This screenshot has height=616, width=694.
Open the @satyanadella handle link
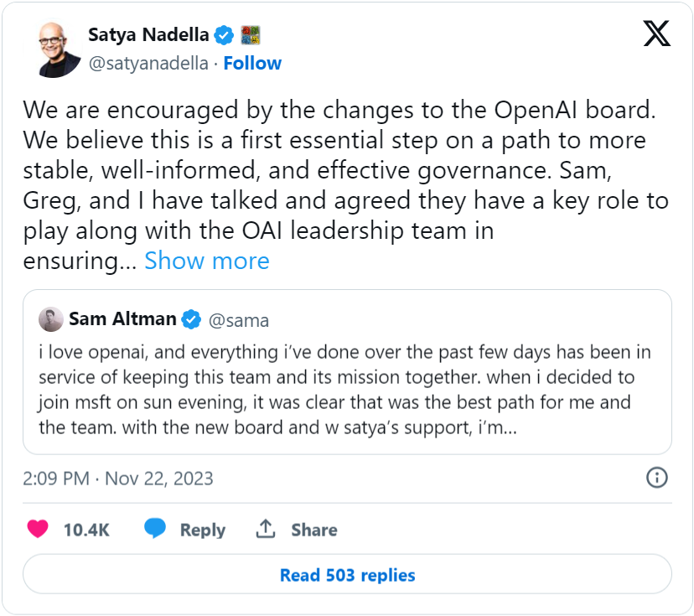(148, 64)
